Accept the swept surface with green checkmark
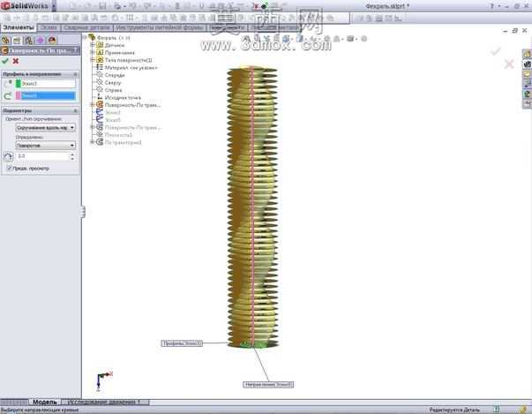Screen dimensions: 532x414 5,61
